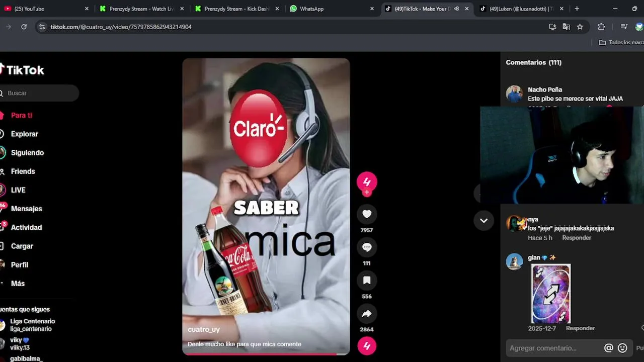This screenshot has height=362, width=644.
Task: Click the TikTok logo
Action: coord(22,70)
